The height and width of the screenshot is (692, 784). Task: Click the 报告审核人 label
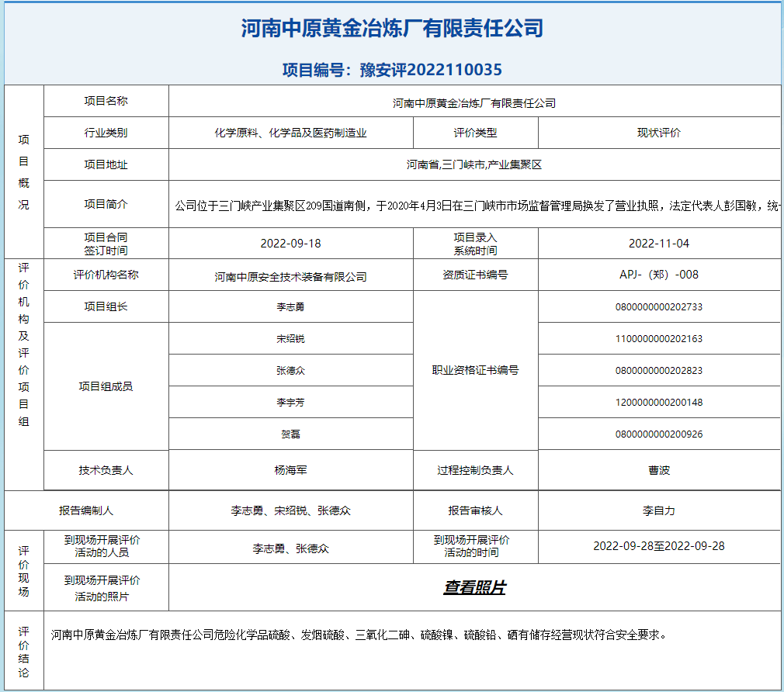point(476,510)
